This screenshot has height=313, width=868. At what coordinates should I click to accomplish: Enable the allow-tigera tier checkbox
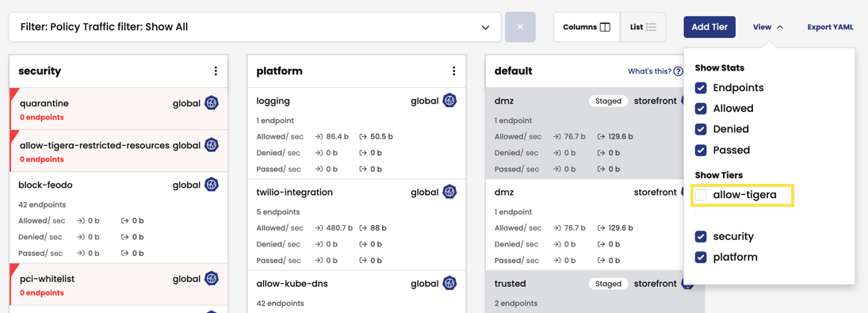coord(701,195)
